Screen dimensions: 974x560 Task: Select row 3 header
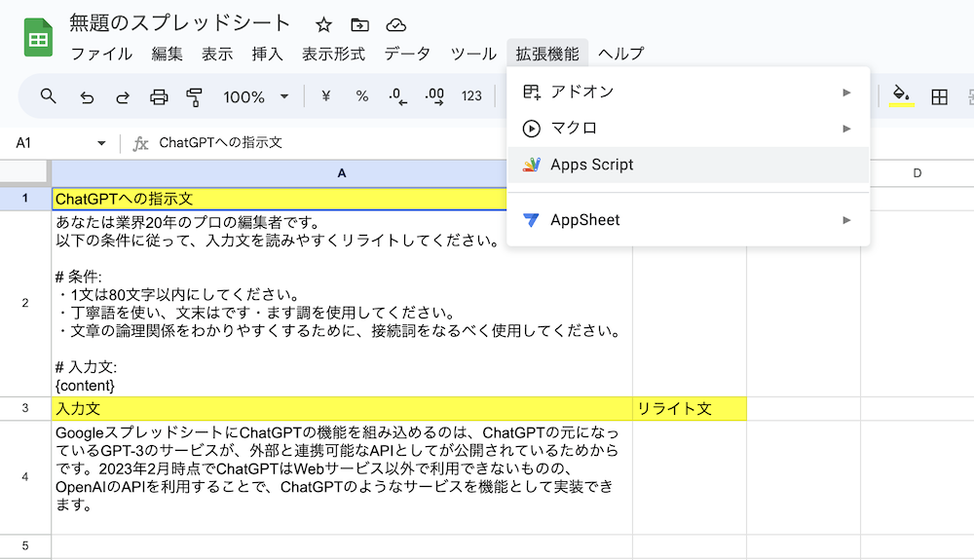pos(25,408)
